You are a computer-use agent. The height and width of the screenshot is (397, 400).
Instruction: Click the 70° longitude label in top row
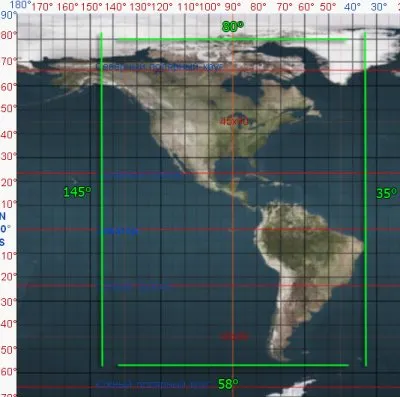pyautogui.click(x=284, y=7)
